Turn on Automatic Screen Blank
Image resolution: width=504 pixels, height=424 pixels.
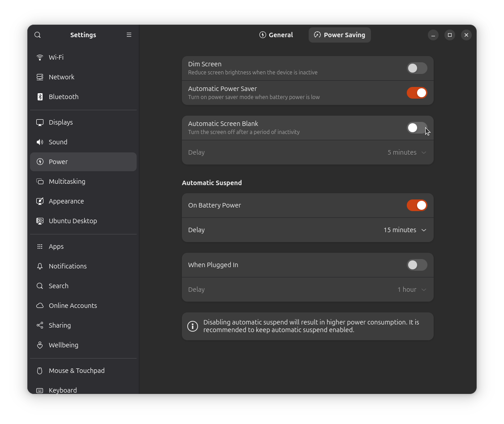[x=417, y=128]
